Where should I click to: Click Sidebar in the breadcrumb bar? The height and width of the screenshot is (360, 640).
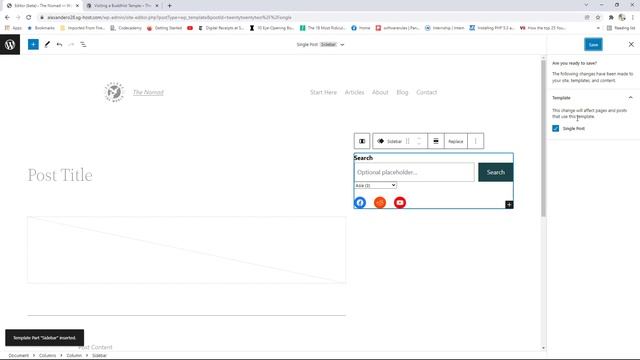click(x=99, y=356)
